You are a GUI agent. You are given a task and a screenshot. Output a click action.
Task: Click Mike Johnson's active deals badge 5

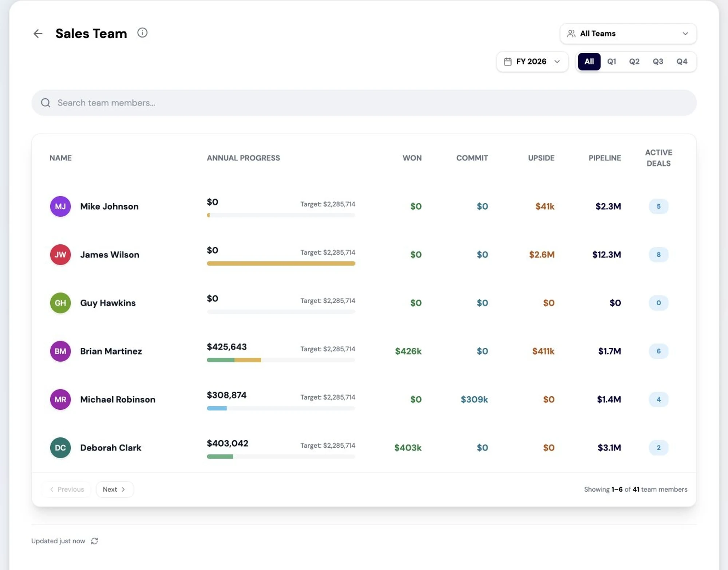658,207
